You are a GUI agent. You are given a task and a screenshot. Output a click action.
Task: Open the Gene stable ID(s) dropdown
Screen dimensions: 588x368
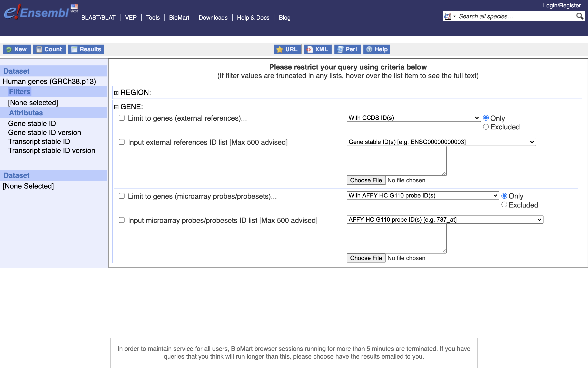441,142
